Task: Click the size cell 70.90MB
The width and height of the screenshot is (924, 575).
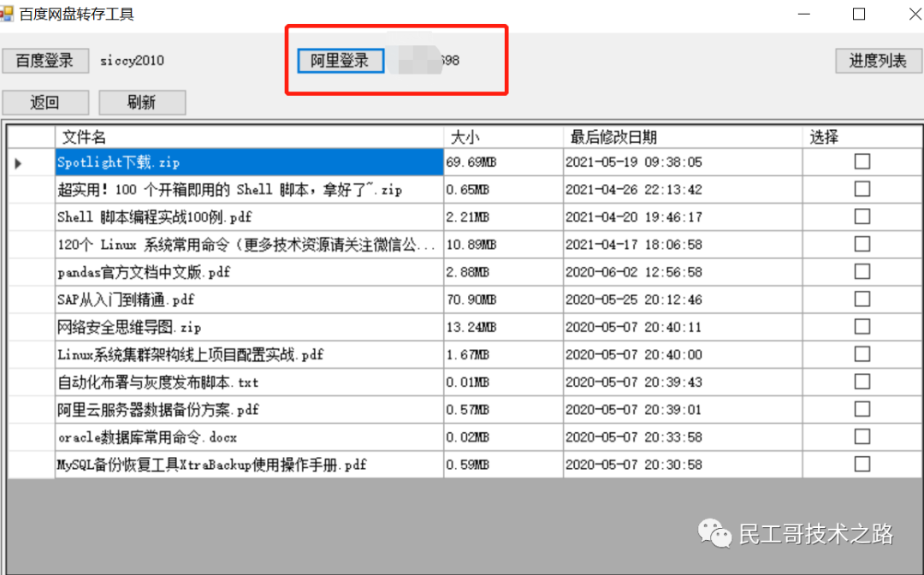Action: [x=503, y=299]
